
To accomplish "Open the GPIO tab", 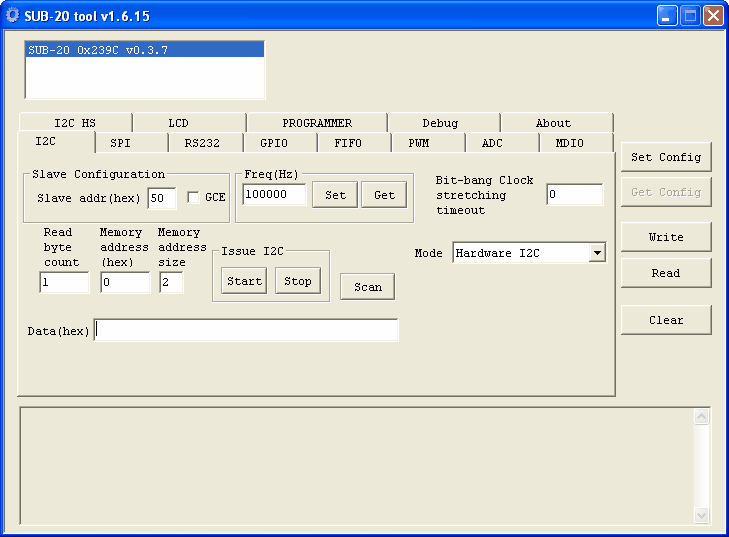I will (273, 143).
